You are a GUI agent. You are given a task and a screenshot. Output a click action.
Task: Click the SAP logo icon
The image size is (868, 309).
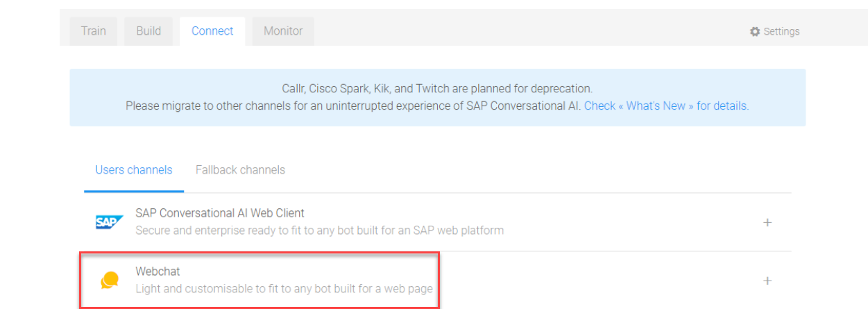click(x=109, y=222)
